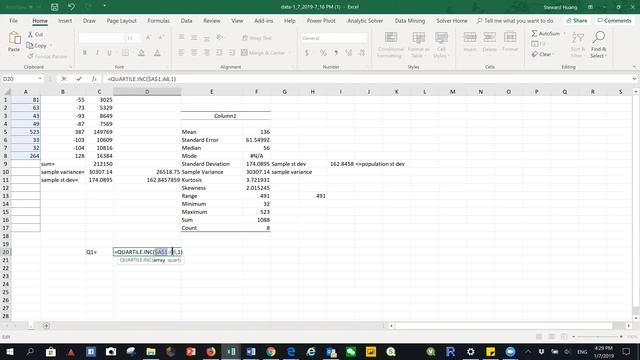
Task: Open the File tab
Action: click(x=13, y=20)
